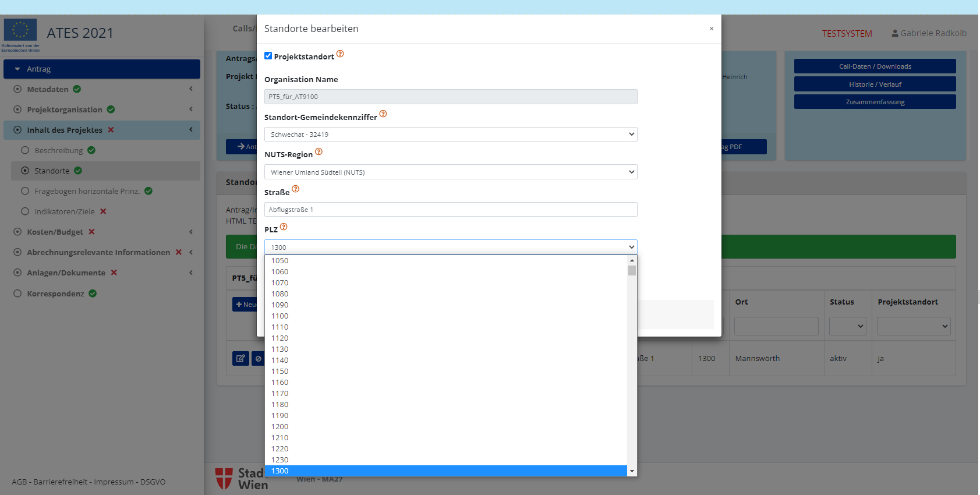
Task: Click the NUTS-Region help icon
Action: 319,152
